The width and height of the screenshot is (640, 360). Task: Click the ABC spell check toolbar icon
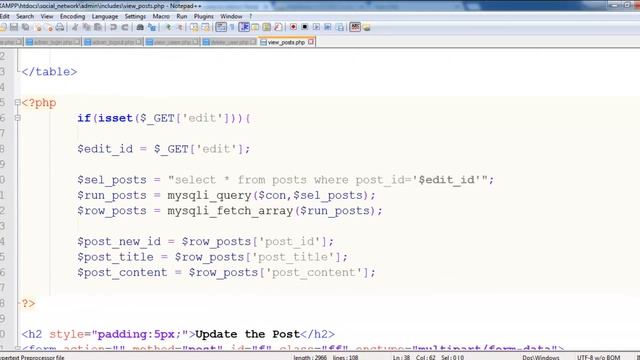pos(355,27)
